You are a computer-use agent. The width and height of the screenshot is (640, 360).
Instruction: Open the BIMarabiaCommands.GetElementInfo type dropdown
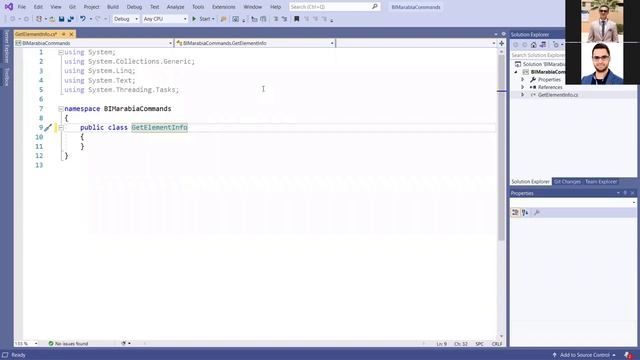(x=255, y=43)
